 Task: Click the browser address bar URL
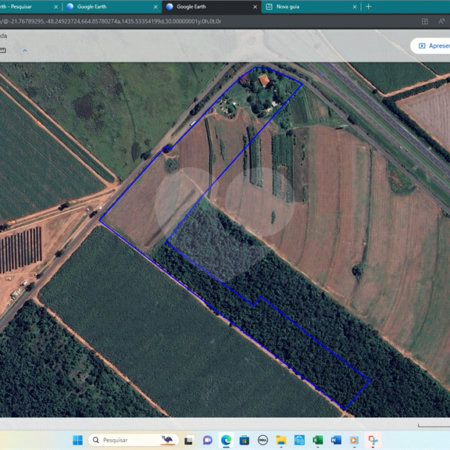pos(111,22)
